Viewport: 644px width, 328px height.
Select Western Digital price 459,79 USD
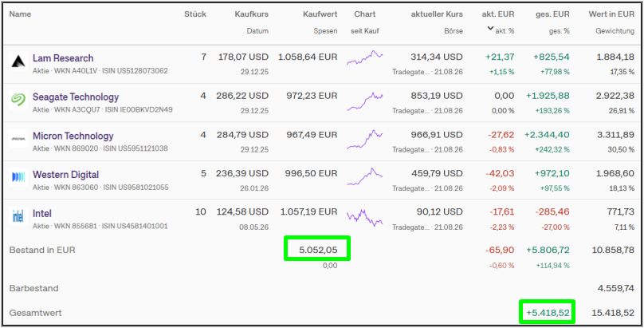point(437,173)
